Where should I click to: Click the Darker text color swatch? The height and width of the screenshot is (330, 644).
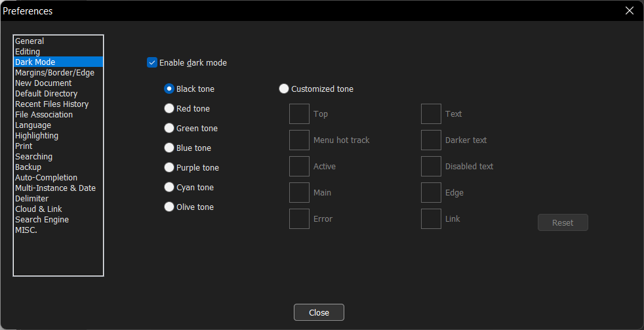pos(431,140)
